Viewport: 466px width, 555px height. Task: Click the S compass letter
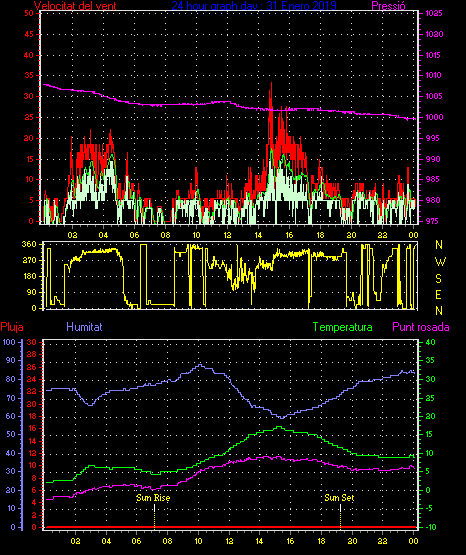coord(439,279)
